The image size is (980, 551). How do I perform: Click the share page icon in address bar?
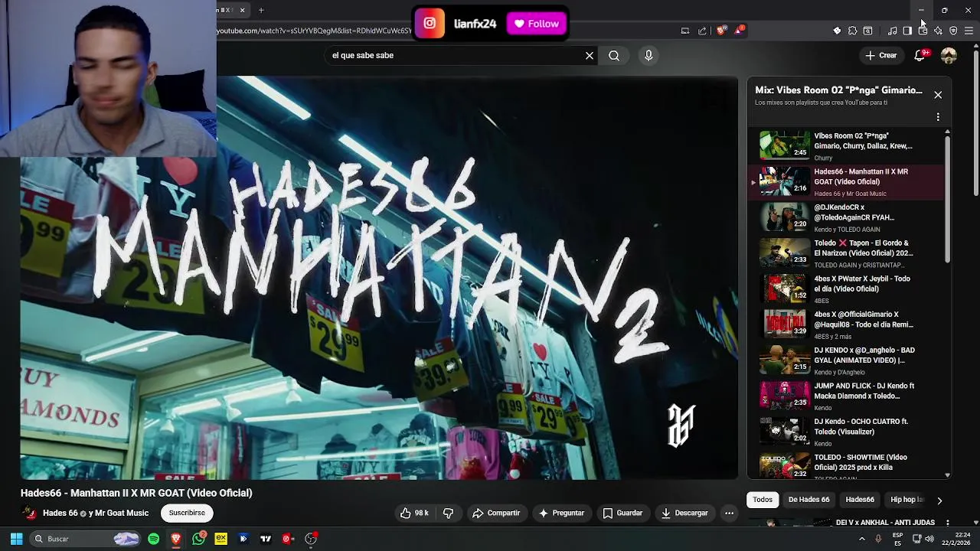702,31
